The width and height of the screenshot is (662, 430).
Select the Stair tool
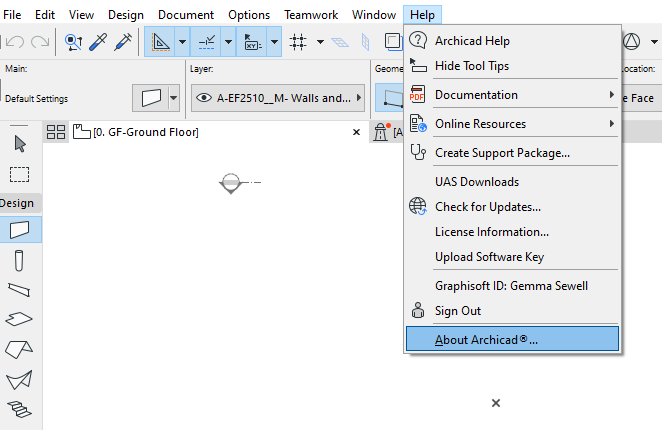pos(19,409)
